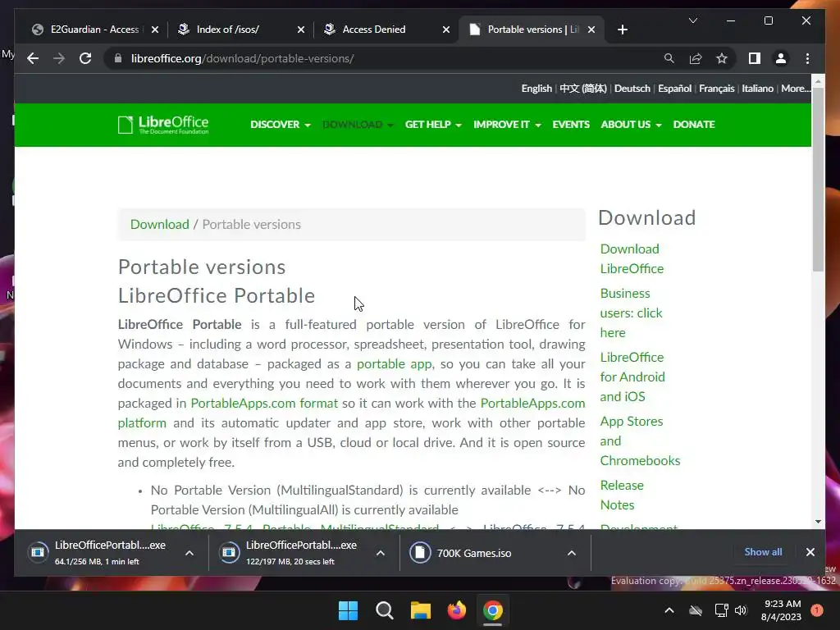Go back to the previous page
The image size is (840, 630).
coord(33,58)
